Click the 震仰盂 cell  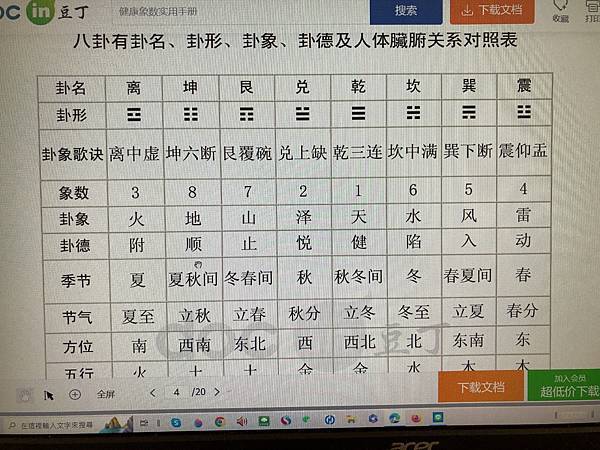523,150
